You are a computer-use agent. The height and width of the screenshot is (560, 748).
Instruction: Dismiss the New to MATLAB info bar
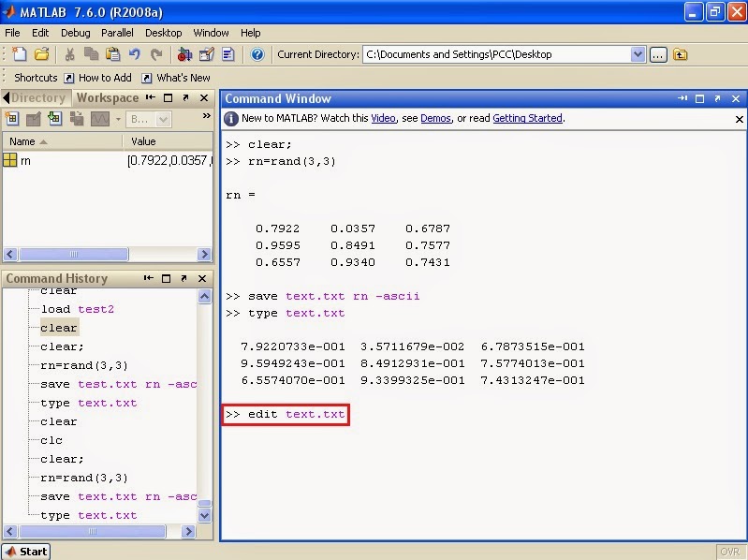(740, 119)
